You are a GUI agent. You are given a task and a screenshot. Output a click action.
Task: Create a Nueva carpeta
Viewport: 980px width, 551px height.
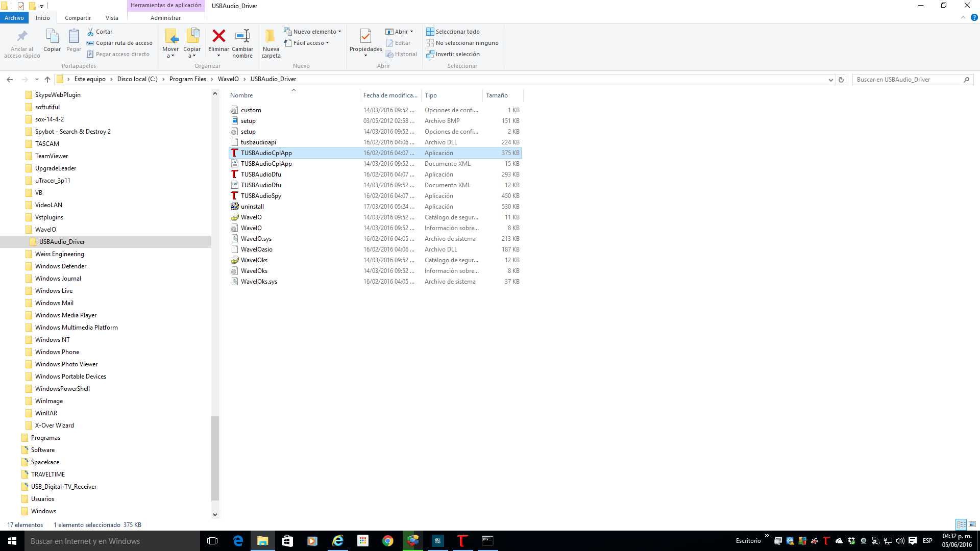click(x=271, y=43)
